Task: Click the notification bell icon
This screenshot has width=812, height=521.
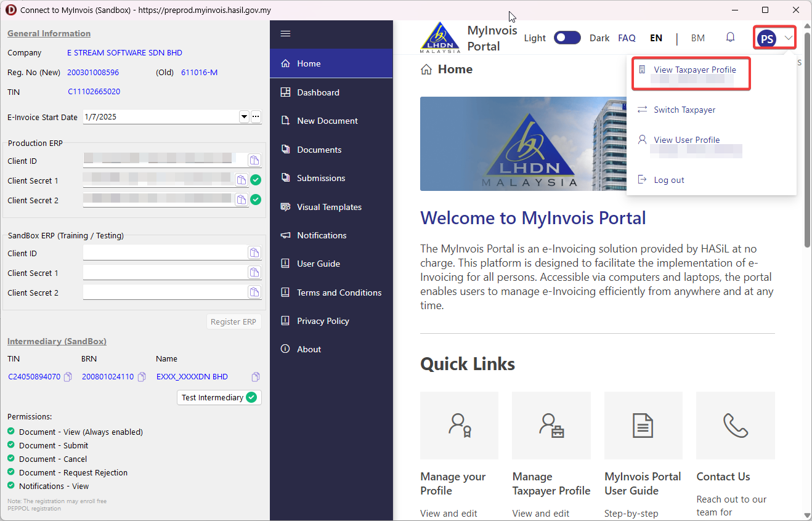Action: click(x=730, y=38)
